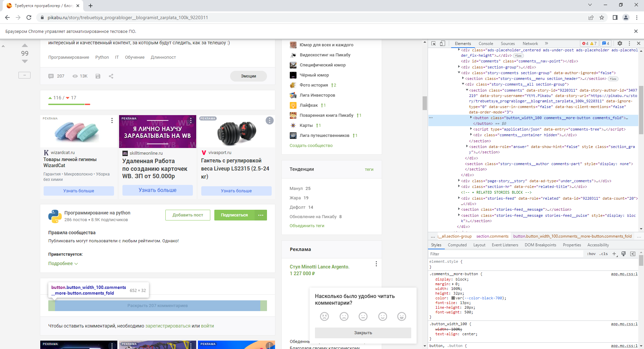Select the very sad face rating
The width and height of the screenshot is (644, 349).
point(324,316)
